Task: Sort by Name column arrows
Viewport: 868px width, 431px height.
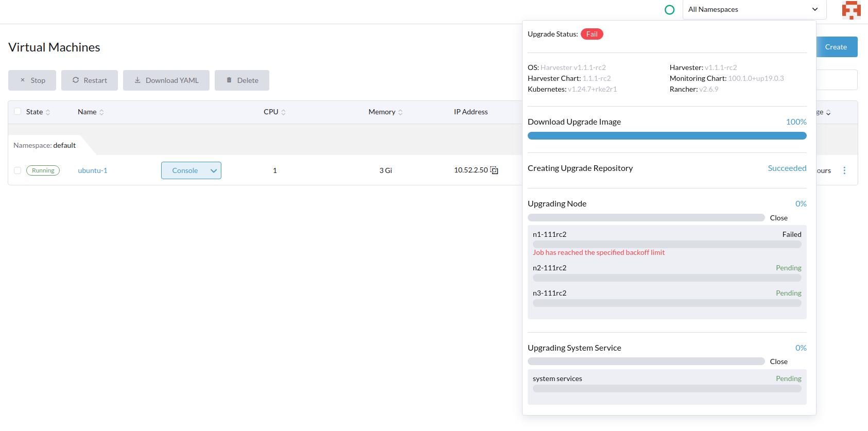Action: tap(101, 112)
